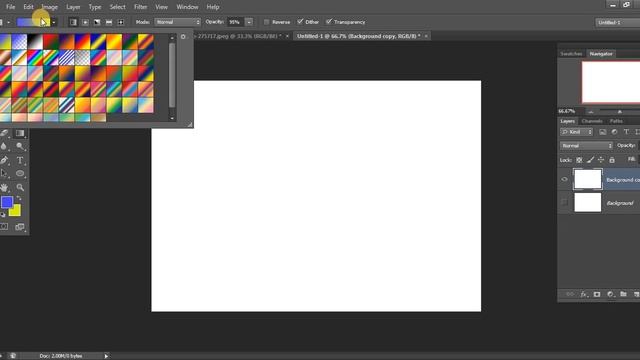Uncheck the Dither option

300,22
